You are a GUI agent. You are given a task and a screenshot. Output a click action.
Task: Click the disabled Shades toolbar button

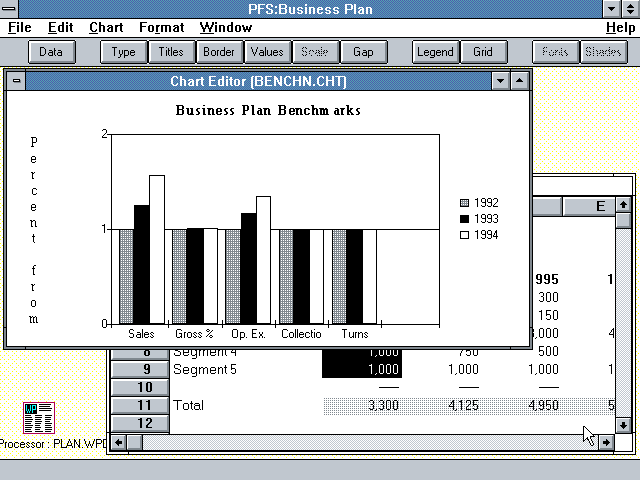(x=603, y=52)
